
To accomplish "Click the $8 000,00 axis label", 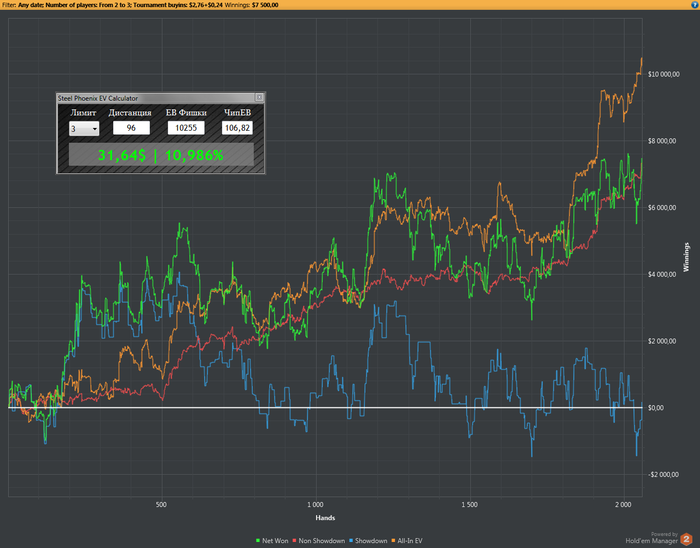I will click(x=662, y=141).
